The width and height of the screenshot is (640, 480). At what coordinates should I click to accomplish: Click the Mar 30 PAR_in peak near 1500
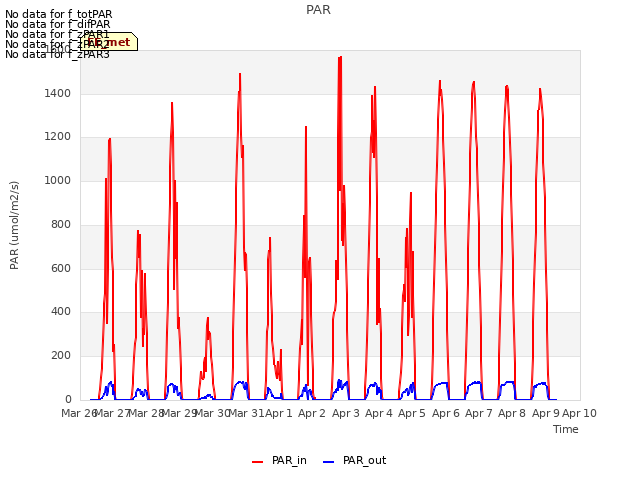240,74
